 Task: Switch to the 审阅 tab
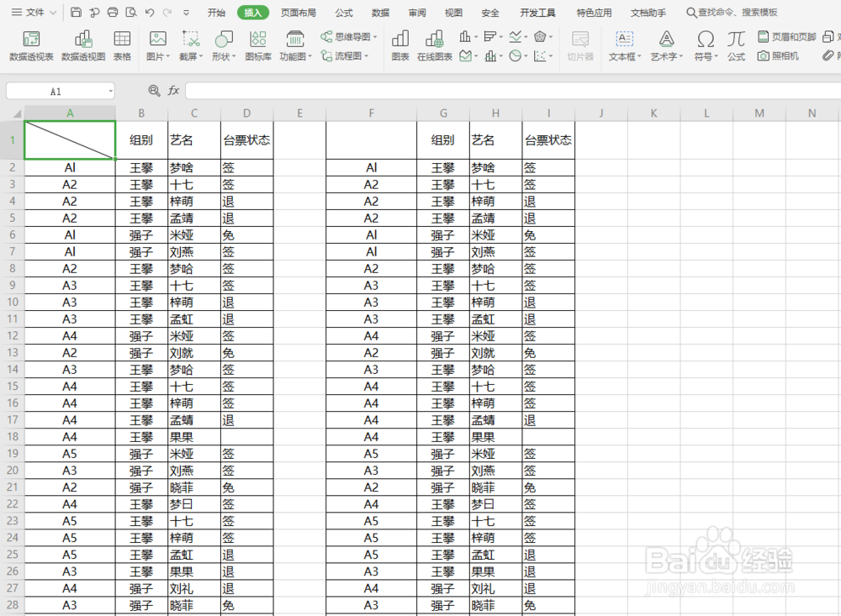click(417, 13)
